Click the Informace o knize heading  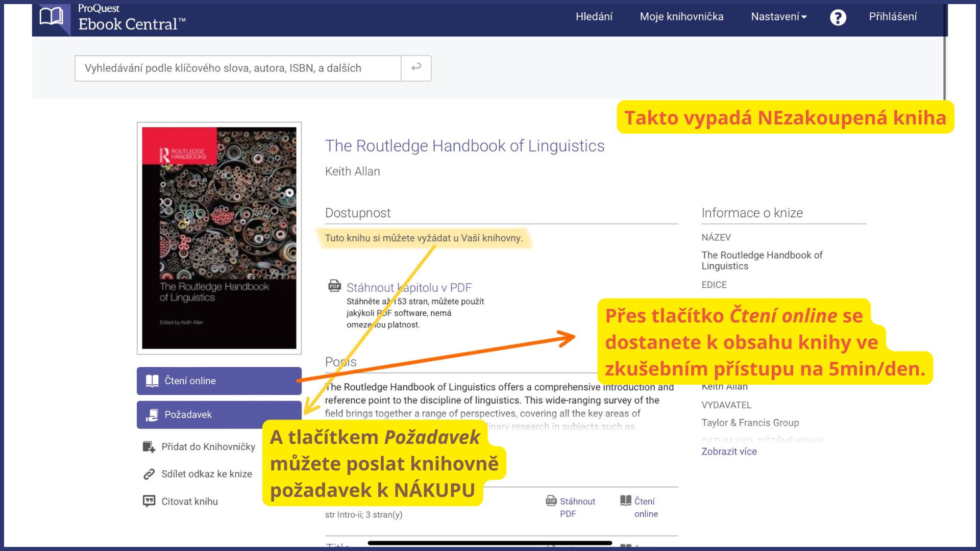752,213
